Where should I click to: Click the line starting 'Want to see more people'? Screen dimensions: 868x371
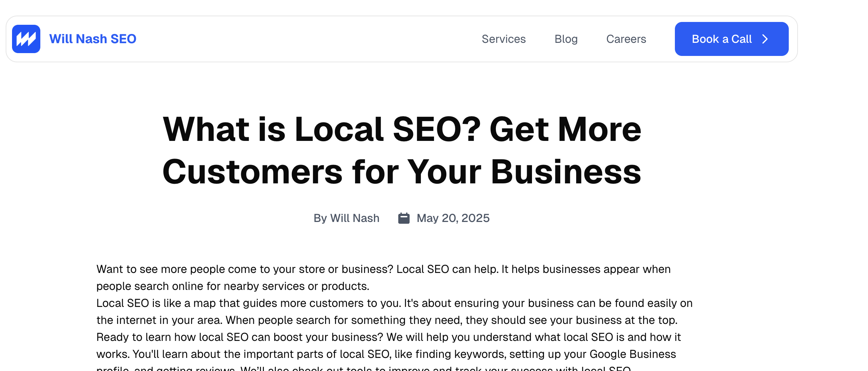pos(383,269)
